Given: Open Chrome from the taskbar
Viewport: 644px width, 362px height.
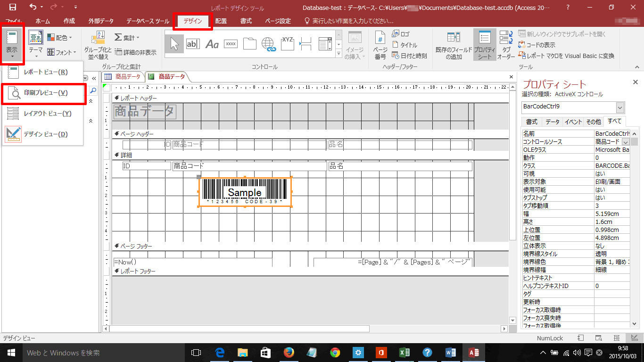Looking at the screenshot, I should point(335,353).
